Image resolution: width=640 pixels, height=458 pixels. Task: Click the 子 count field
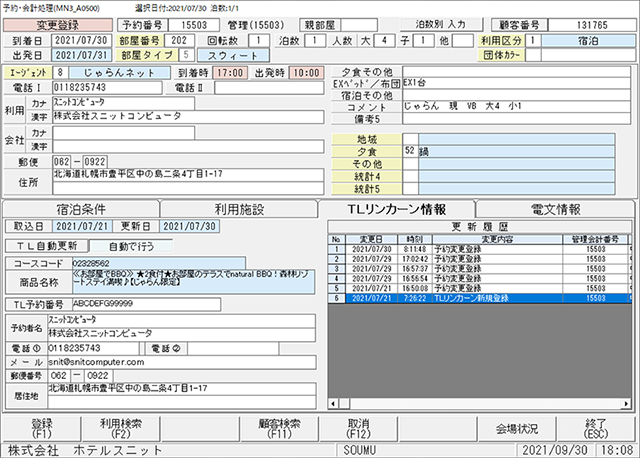coord(423,40)
